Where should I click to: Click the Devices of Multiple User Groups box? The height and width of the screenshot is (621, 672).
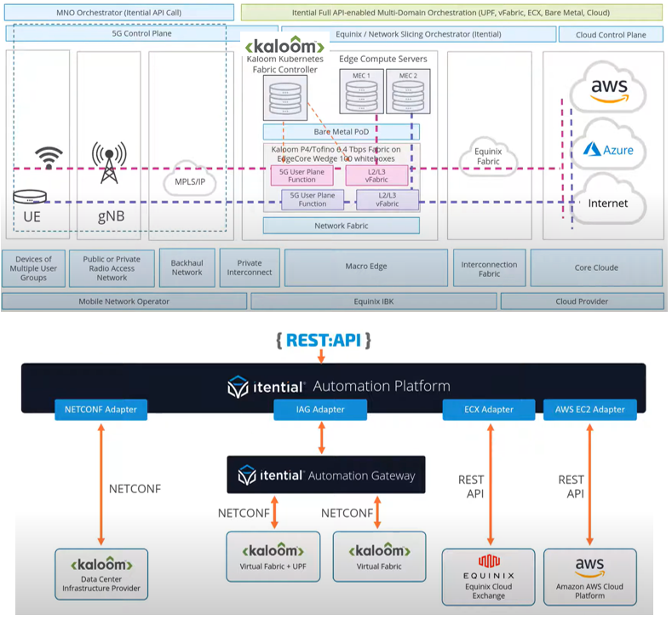click(33, 268)
